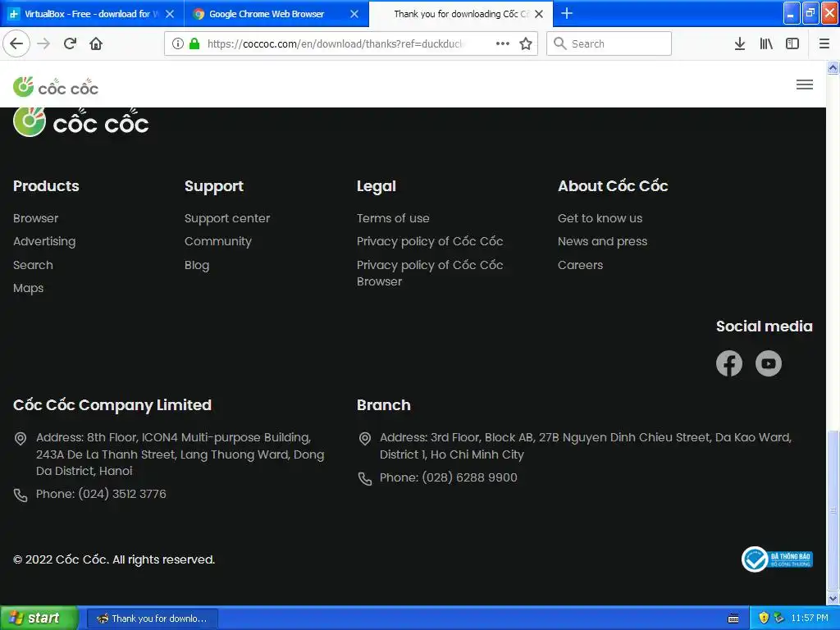
Task: Open the Blog link
Action: coord(197,265)
